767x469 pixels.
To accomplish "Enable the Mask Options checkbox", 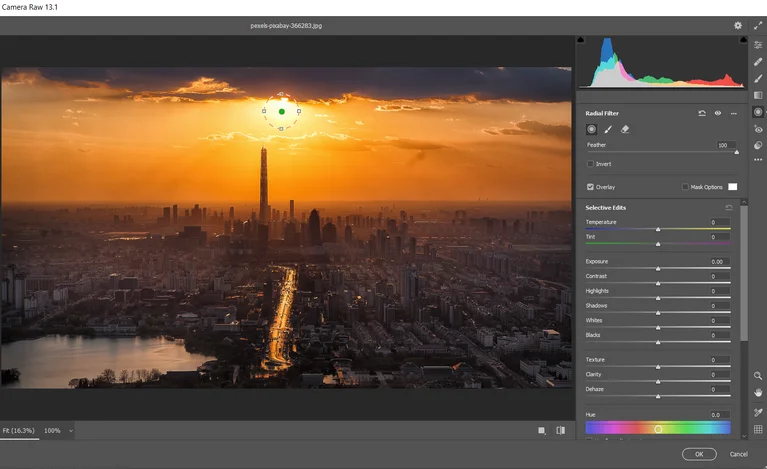I will [x=685, y=187].
